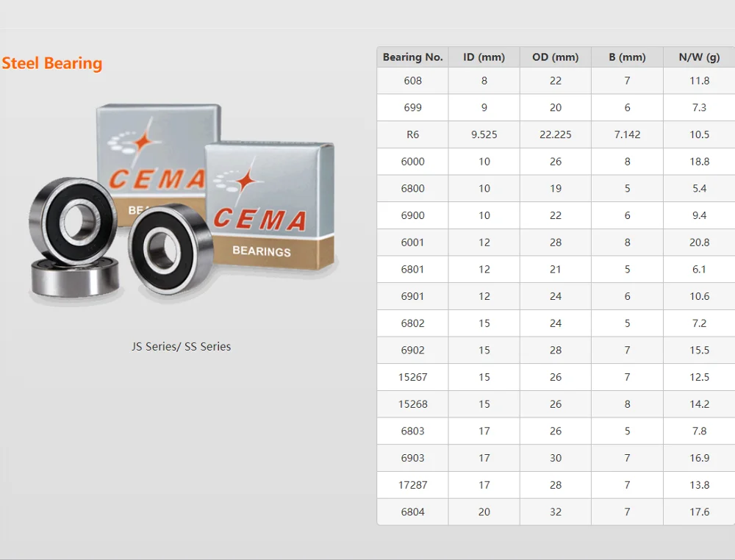Select bearing number 6804 cell

point(412,511)
